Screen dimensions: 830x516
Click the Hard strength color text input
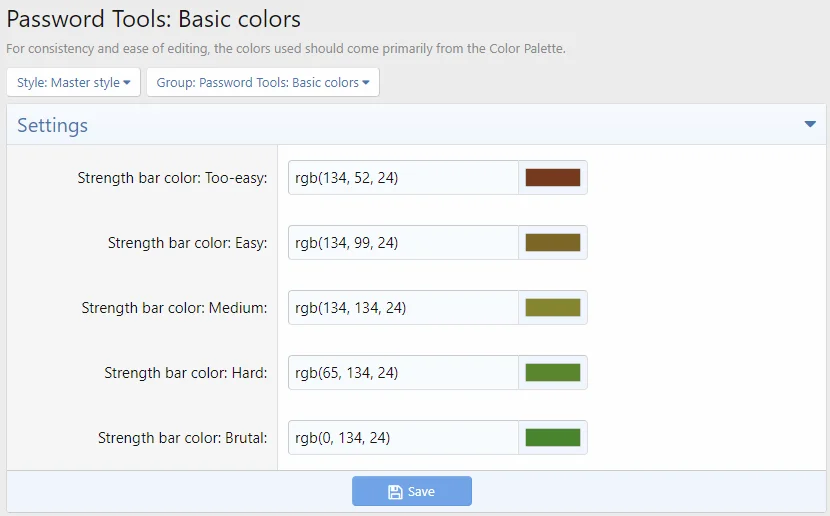click(403, 373)
